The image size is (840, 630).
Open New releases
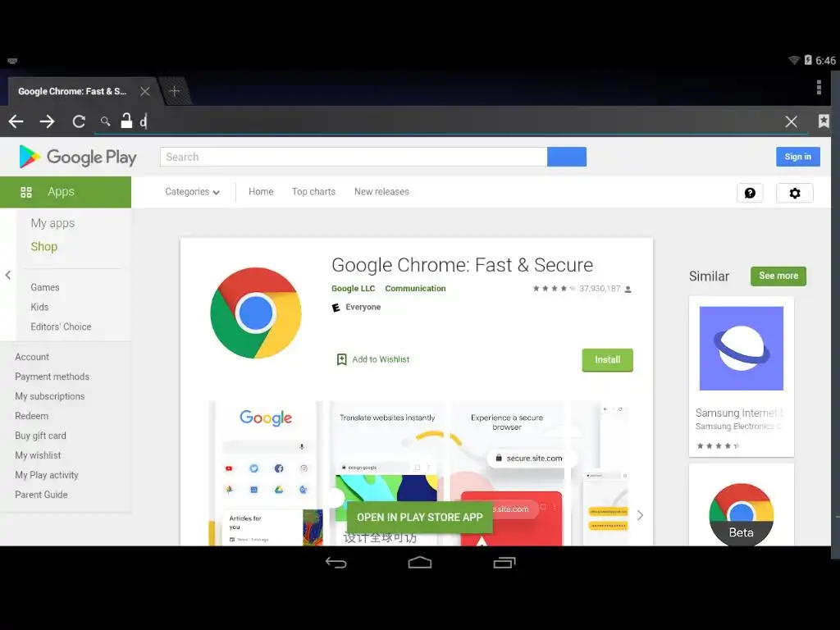[381, 192]
